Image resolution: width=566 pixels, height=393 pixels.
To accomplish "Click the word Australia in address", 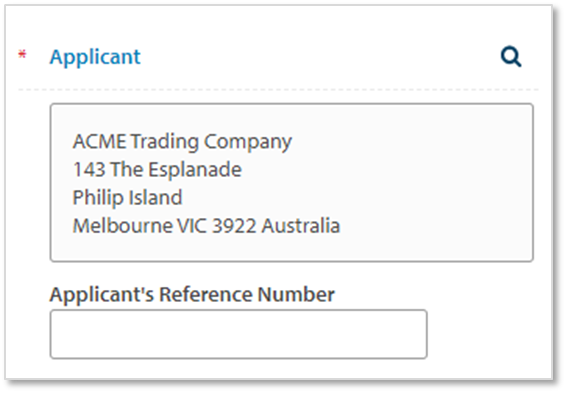I will point(301,226).
